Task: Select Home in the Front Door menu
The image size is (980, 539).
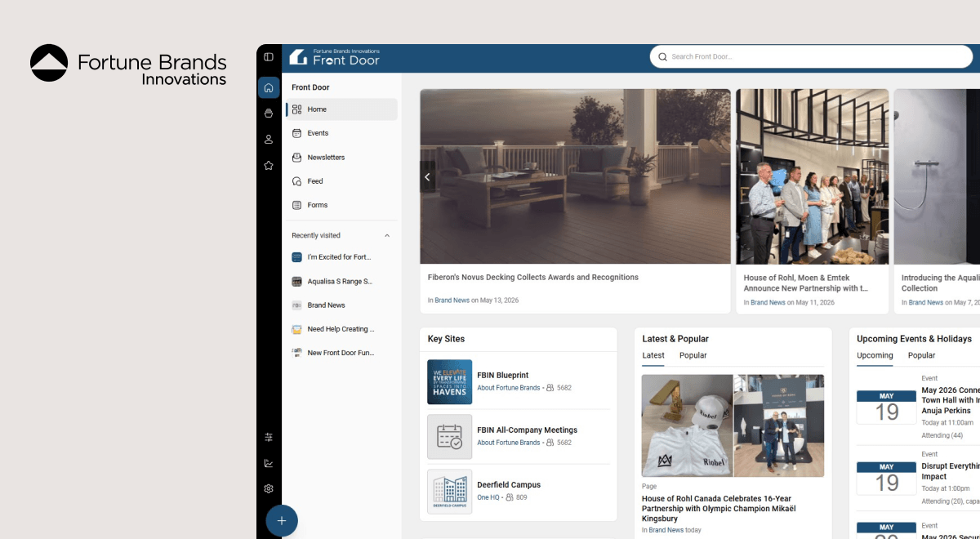Action: [x=341, y=109]
